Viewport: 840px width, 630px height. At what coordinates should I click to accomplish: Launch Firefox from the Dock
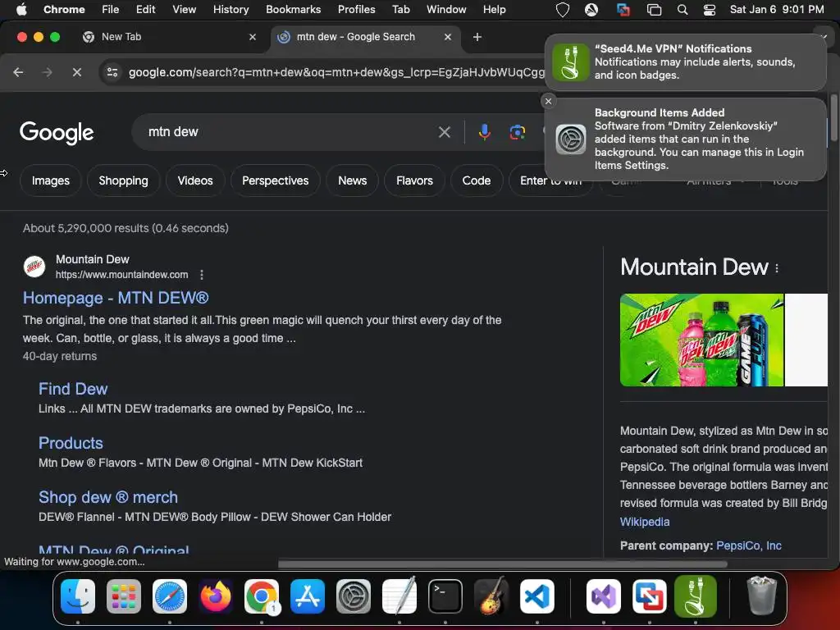pos(216,596)
